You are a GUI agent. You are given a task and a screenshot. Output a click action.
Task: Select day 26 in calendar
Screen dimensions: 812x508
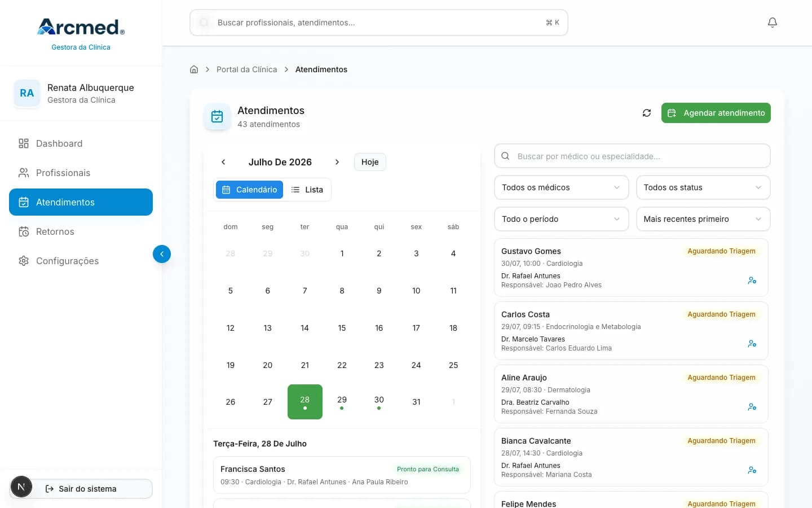pos(231,402)
